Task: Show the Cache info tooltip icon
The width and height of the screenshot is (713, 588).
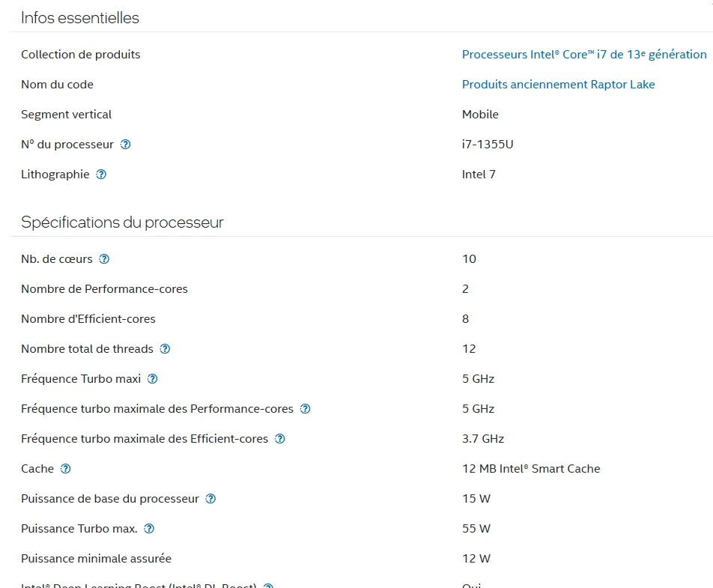Action: coord(66,469)
